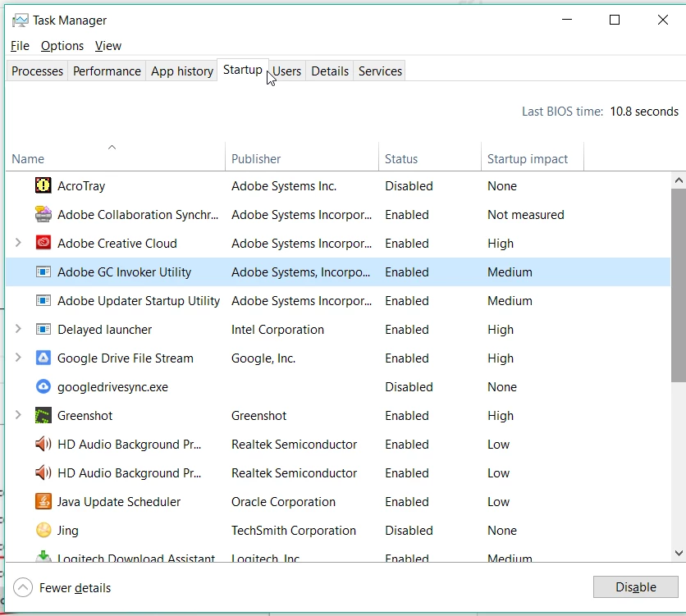
Task: Switch to the Services tab
Action: pyautogui.click(x=380, y=71)
